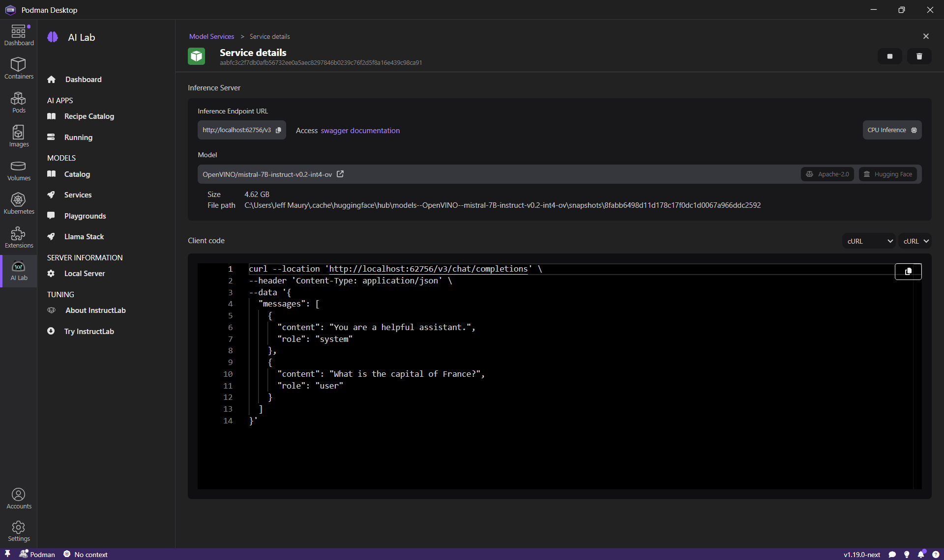Open the Containers page from the left rail
944x560 pixels.
tap(19, 68)
